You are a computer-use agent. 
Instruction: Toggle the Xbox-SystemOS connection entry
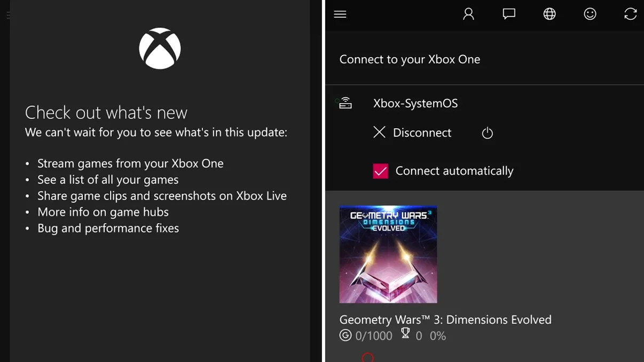coord(415,103)
